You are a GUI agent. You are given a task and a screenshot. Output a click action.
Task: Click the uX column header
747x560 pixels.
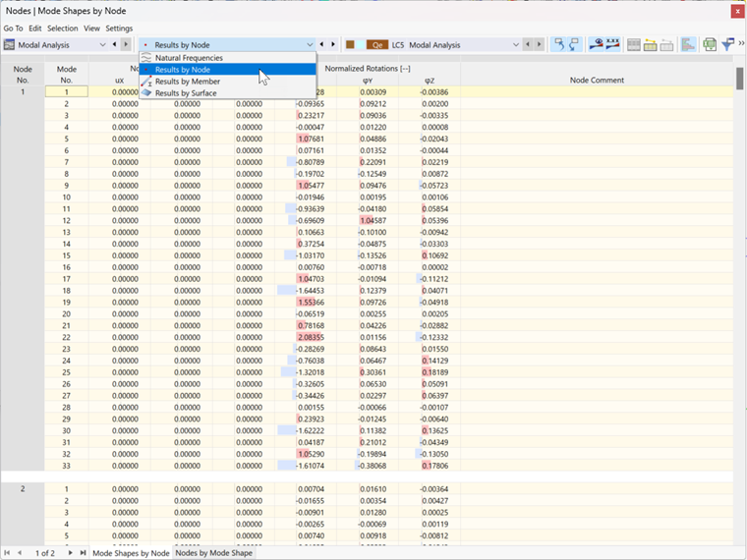pos(119,81)
